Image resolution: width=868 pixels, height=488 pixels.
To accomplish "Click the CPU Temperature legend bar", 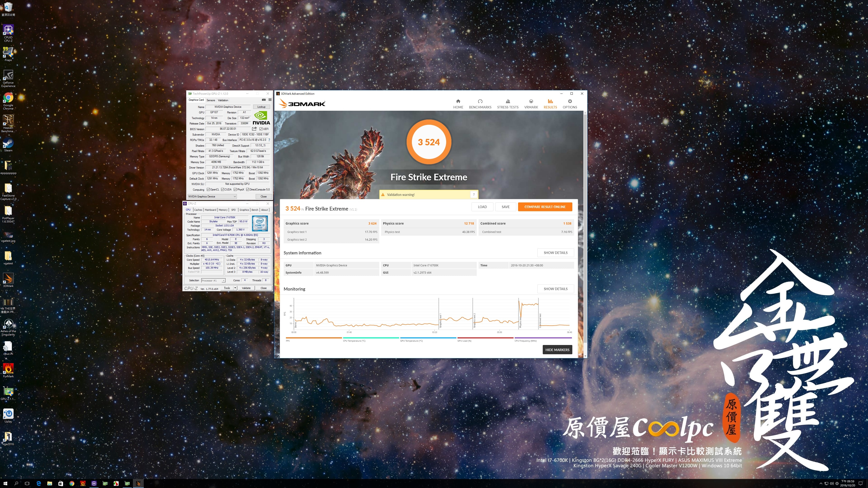I will 371,338.
